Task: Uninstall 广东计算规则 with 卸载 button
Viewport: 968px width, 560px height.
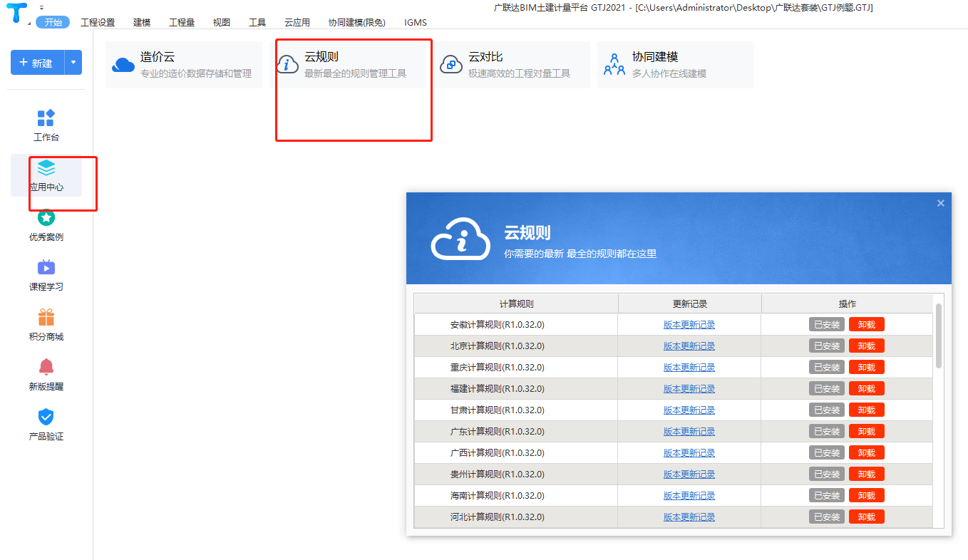Action: pos(867,431)
